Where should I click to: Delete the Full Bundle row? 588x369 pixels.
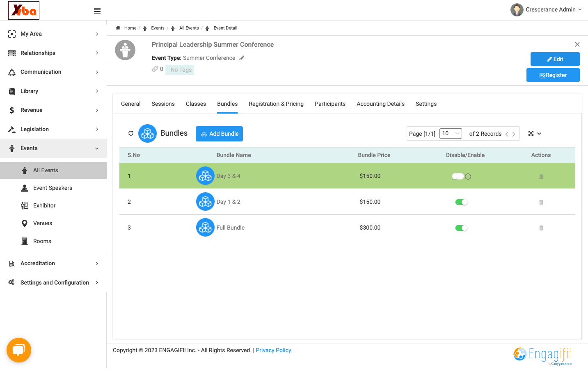coord(541,228)
